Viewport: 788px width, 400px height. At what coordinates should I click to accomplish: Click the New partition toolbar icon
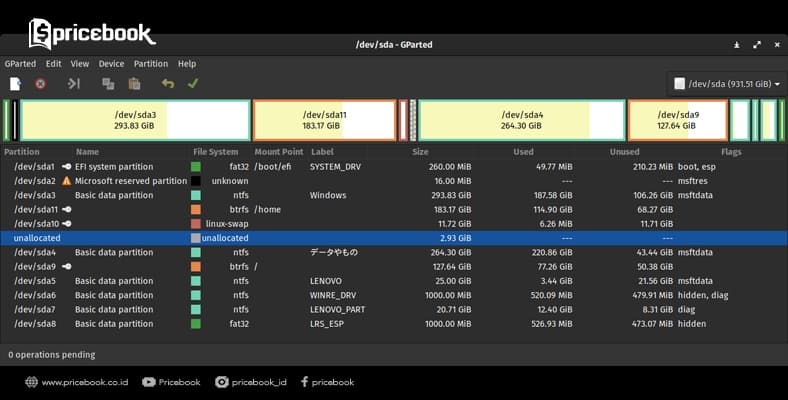coord(16,84)
